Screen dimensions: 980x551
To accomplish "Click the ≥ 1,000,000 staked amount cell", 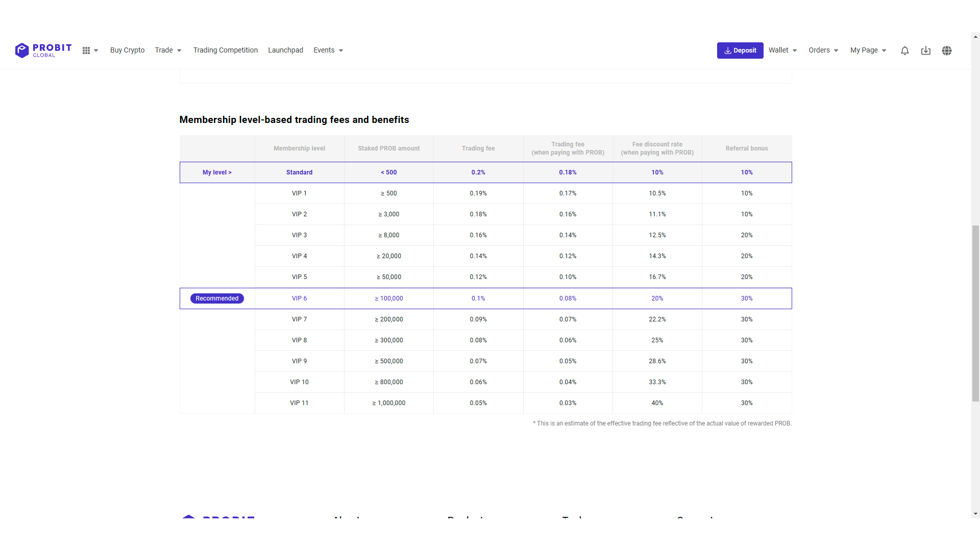I will click(x=389, y=403).
